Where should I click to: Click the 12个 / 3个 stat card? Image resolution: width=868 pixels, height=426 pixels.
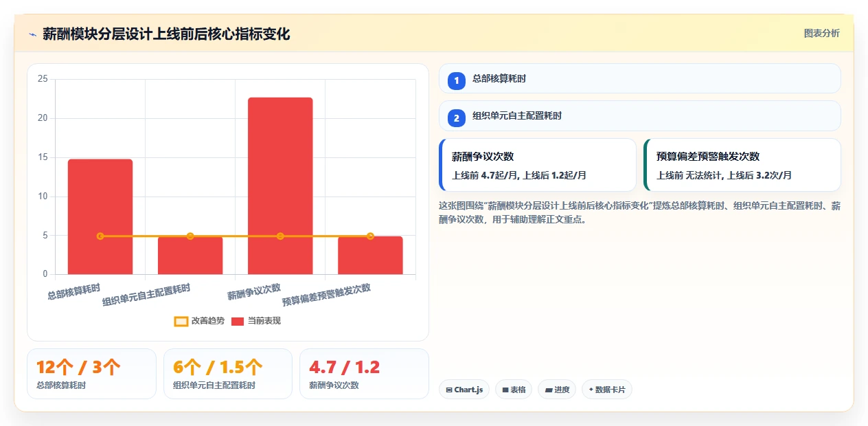pyautogui.click(x=91, y=374)
